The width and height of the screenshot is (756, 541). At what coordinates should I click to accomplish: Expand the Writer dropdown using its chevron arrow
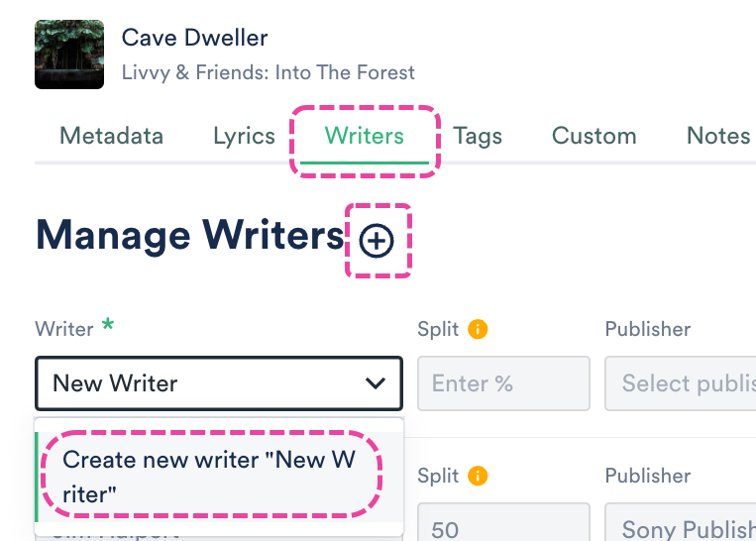(x=375, y=383)
